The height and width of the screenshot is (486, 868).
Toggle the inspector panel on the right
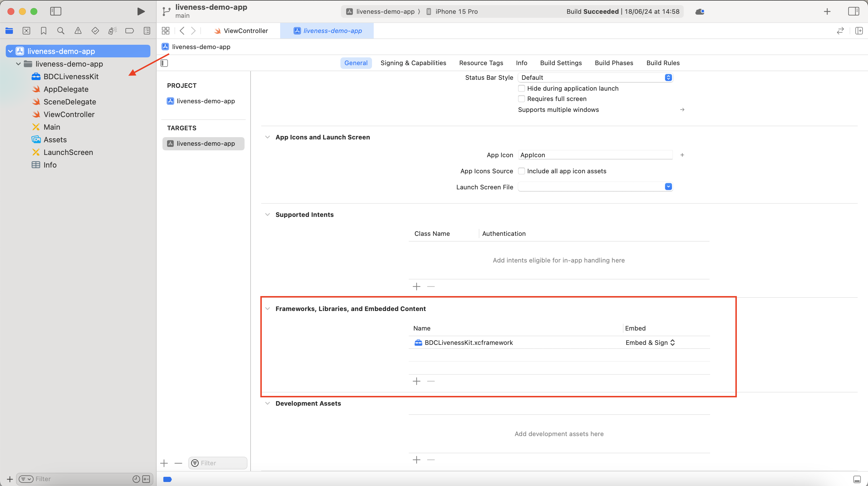pyautogui.click(x=854, y=11)
